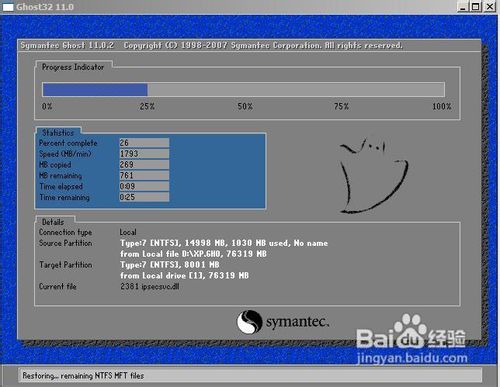500x387 pixels.
Task: Minimize the Ghost32 11.0 window
Action: point(462,6)
